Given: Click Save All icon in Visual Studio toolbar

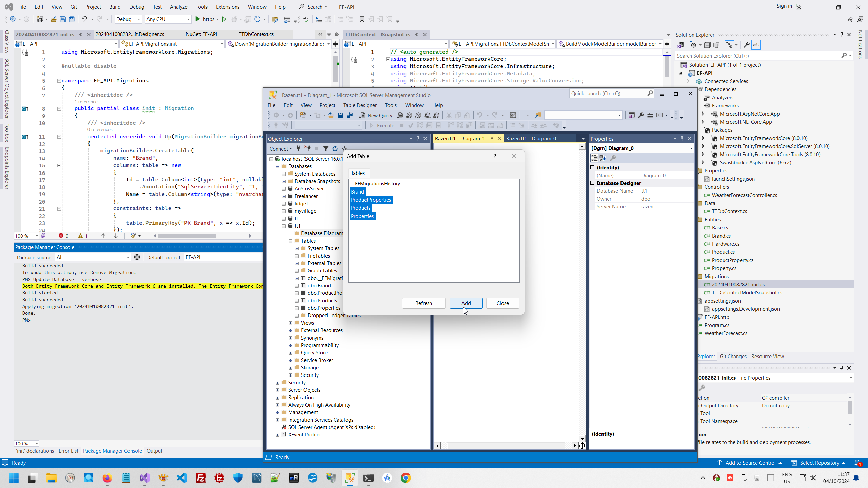Looking at the screenshot, I should click(x=72, y=19).
